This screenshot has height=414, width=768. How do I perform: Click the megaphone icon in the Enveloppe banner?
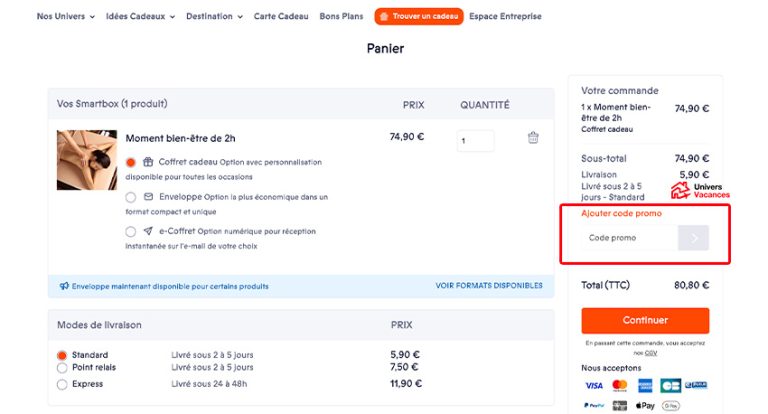coord(64,286)
